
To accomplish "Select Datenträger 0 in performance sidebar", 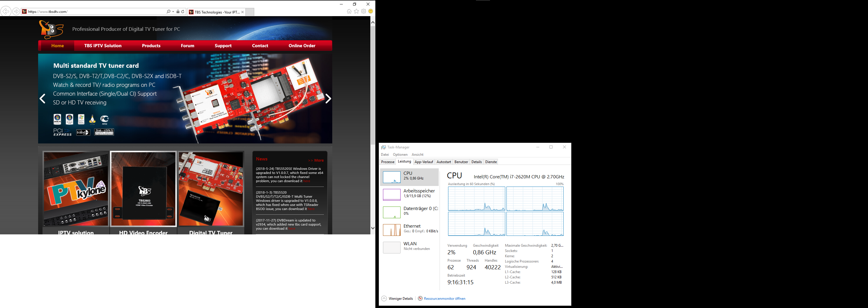I will 409,212.
